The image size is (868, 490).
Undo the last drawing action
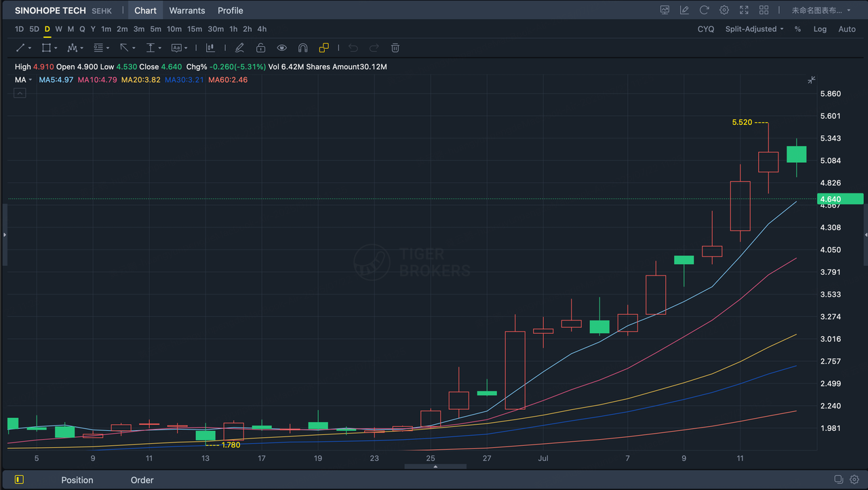(353, 48)
